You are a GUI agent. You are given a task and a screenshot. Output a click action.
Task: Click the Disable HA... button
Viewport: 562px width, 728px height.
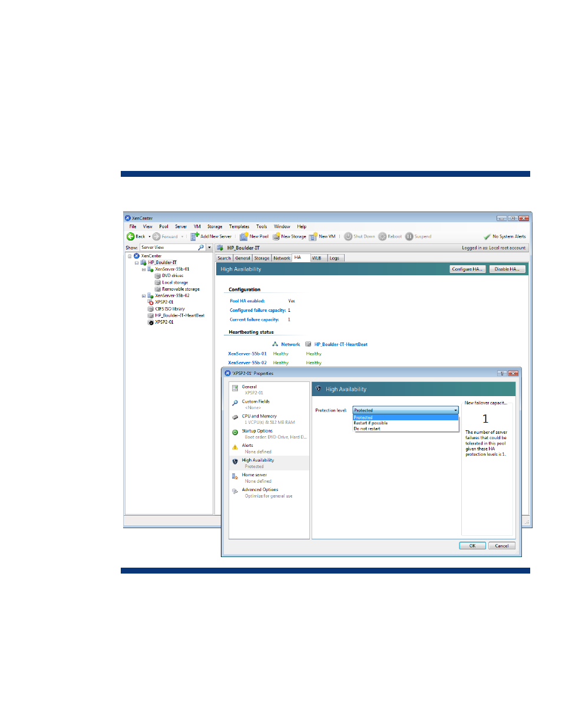point(507,269)
